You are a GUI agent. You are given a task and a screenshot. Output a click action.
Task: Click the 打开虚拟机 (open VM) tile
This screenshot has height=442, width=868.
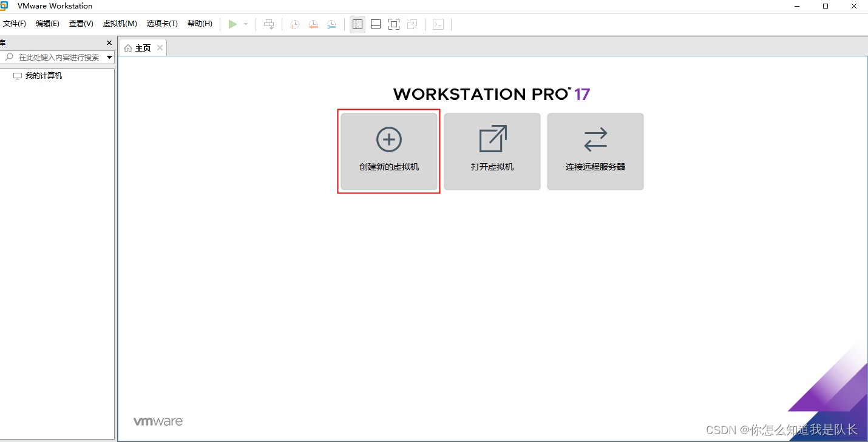click(x=492, y=152)
